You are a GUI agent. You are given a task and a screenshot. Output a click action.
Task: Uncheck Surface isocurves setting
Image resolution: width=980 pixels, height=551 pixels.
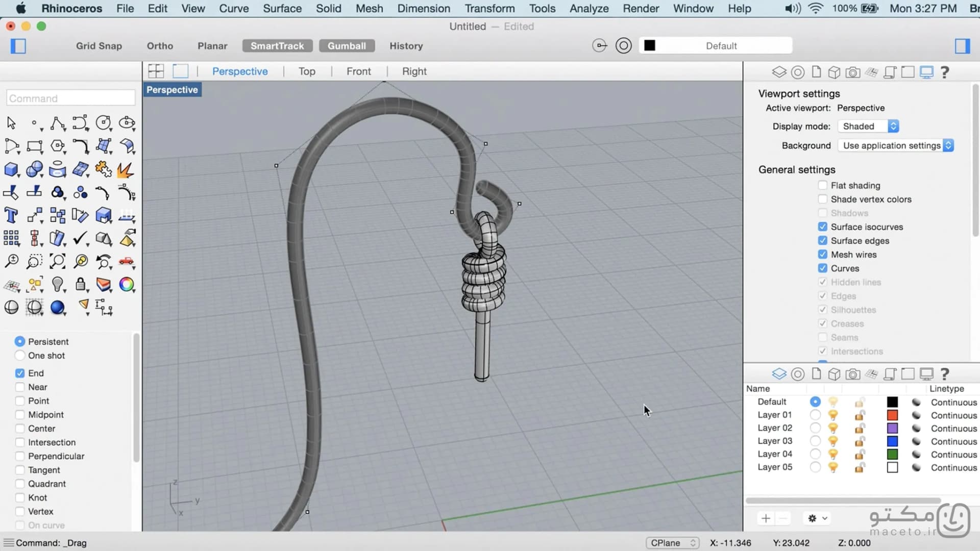point(822,227)
